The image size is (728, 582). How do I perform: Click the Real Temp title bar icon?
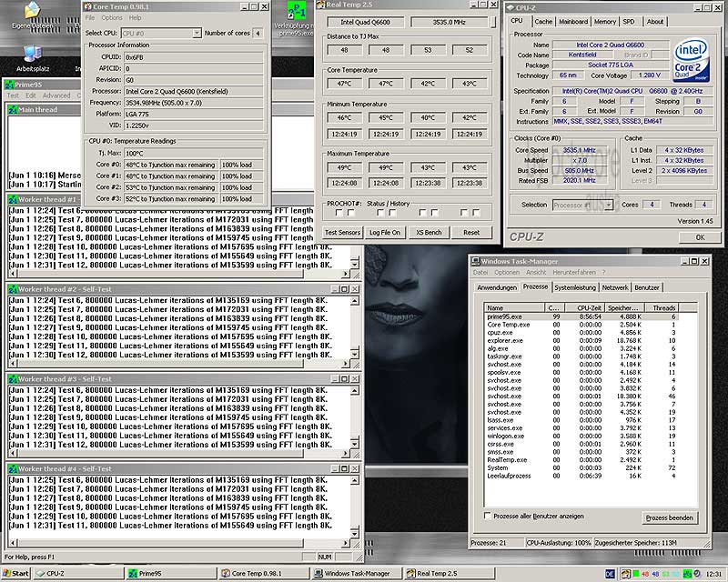[x=320, y=5]
